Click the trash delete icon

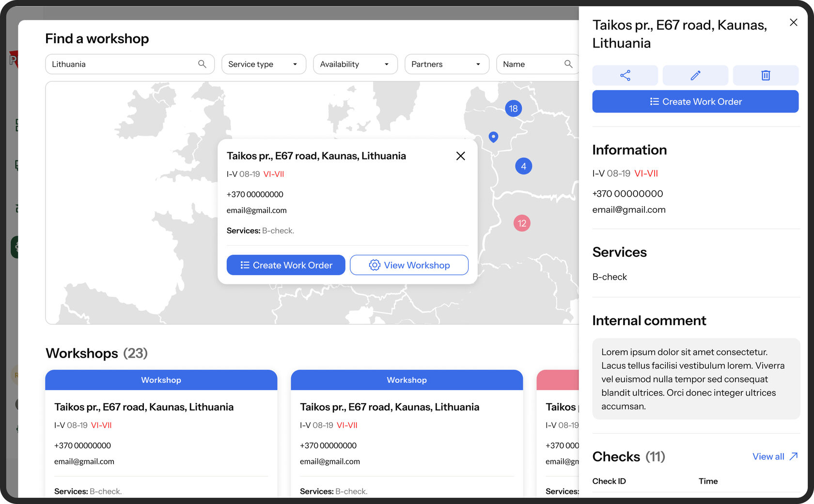pyautogui.click(x=766, y=75)
